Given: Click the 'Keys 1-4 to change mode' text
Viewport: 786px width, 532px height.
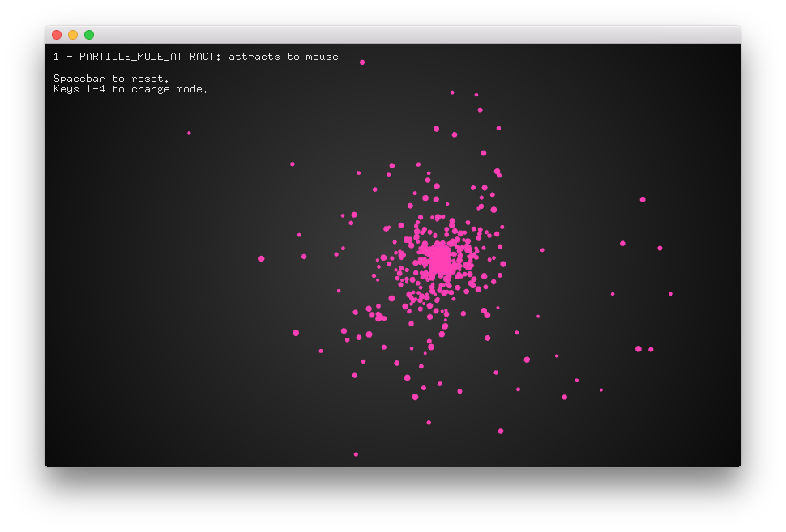Looking at the screenshot, I should point(131,89).
